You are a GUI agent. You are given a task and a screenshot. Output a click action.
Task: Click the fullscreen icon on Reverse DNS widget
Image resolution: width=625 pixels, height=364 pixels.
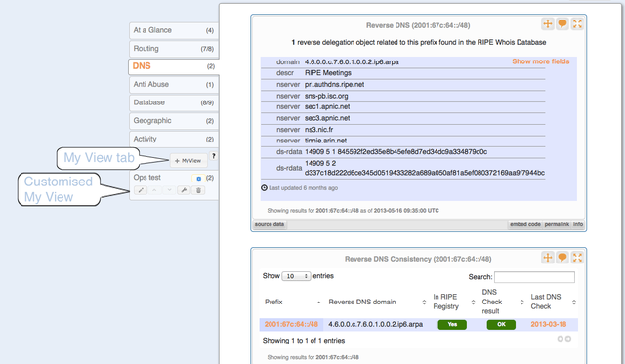click(577, 23)
